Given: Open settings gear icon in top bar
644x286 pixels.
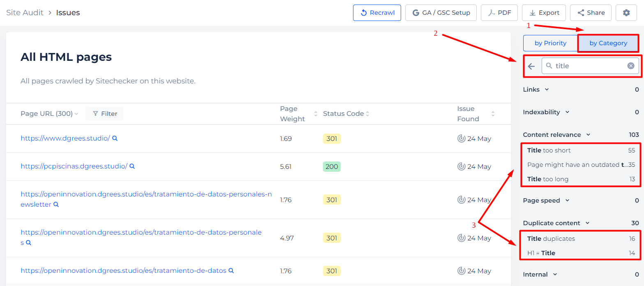Looking at the screenshot, I should coord(626,13).
